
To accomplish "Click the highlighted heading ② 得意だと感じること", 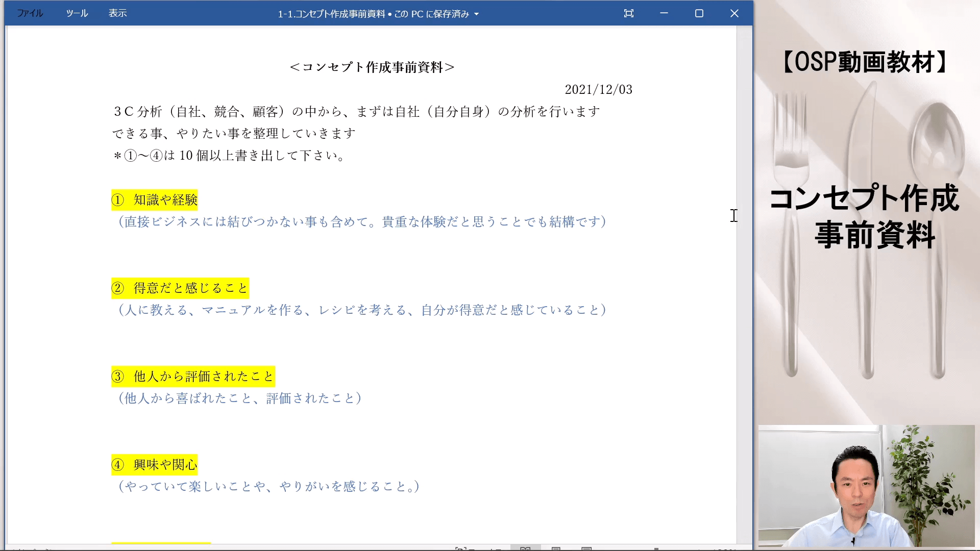I will (180, 288).
